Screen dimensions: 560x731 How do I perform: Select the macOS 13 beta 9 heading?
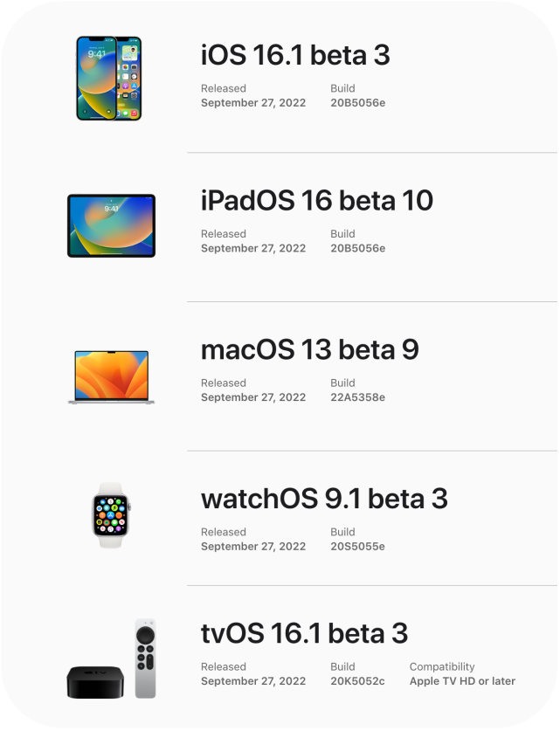click(x=310, y=349)
